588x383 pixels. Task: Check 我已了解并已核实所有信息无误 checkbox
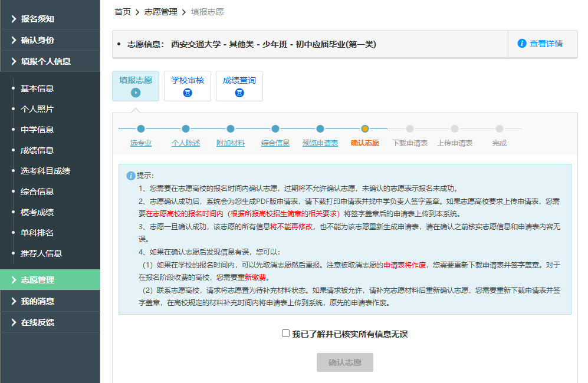pyautogui.click(x=286, y=334)
